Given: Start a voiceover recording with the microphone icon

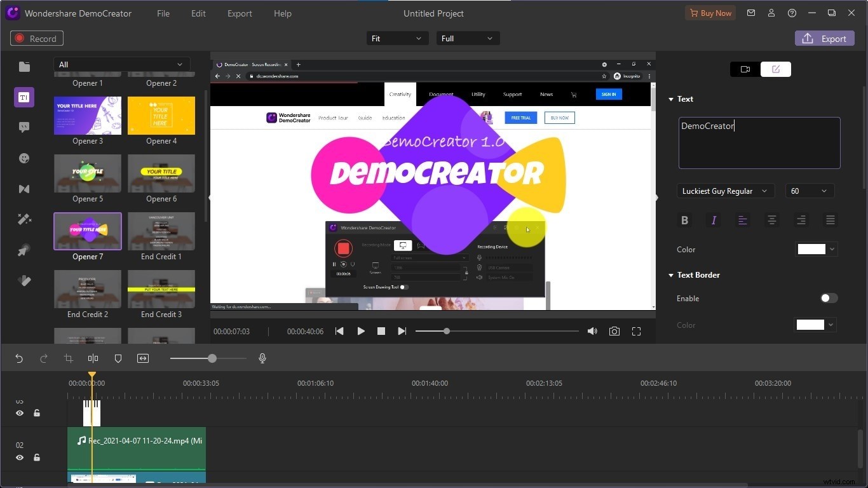Looking at the screenshot, I should [x=262, y=358].
